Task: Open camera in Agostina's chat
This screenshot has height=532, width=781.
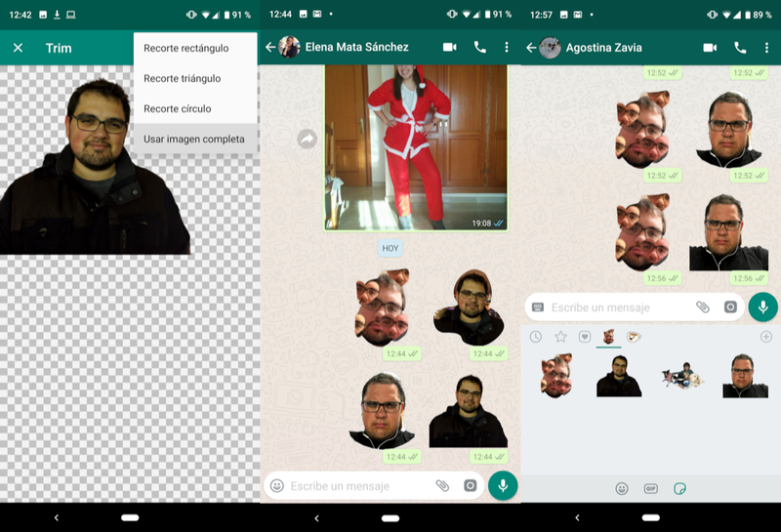Action: (730, 307)
